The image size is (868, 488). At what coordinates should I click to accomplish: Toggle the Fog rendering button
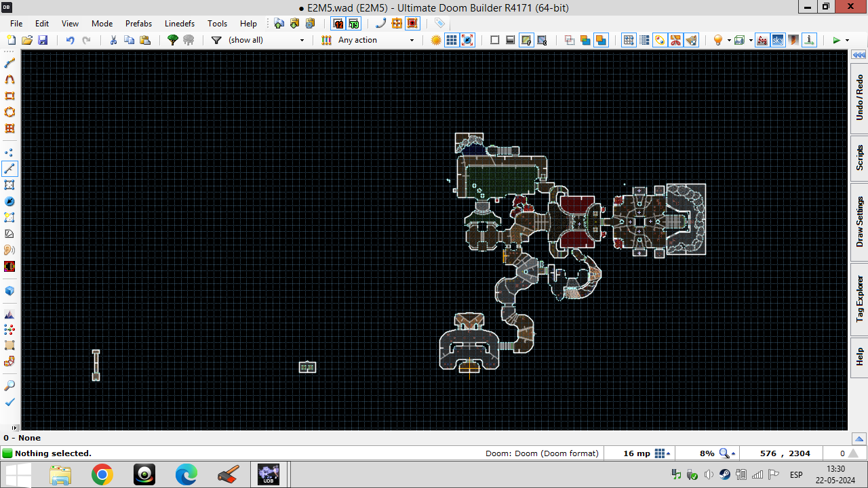(762, 41)
